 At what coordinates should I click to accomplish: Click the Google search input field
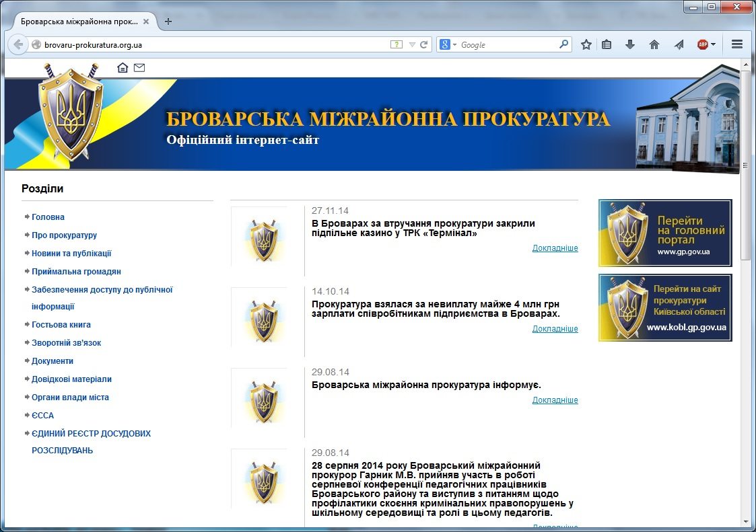[x=508, y=44]
